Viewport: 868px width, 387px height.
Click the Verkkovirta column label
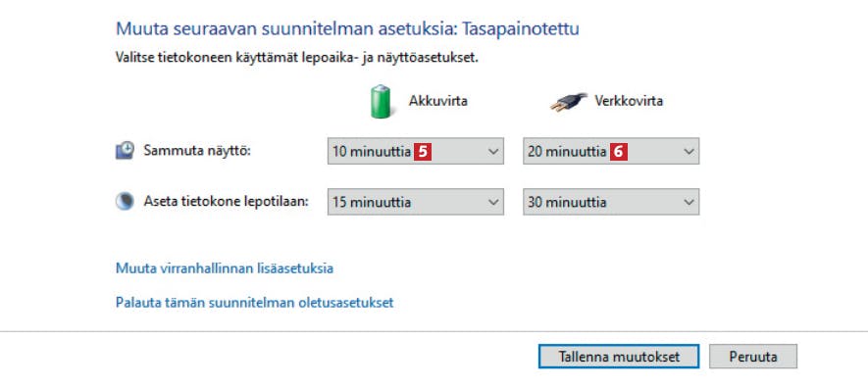pos(629,101)
